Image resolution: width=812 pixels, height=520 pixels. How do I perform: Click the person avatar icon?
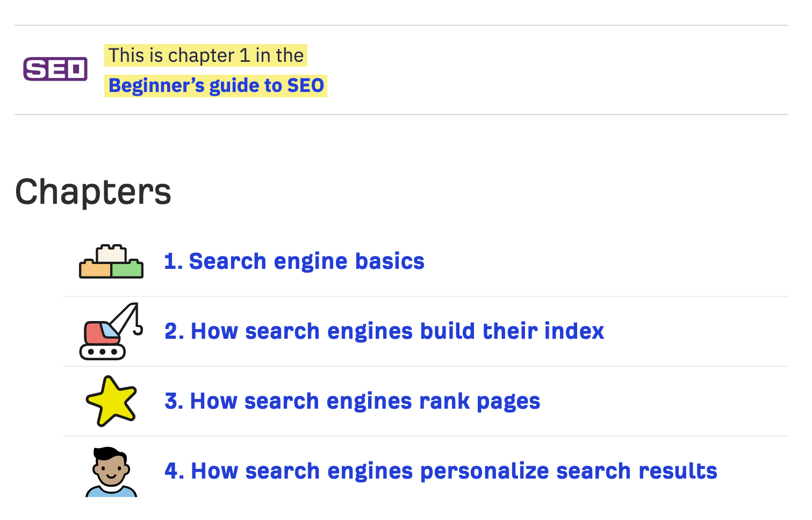click(111, 472)
